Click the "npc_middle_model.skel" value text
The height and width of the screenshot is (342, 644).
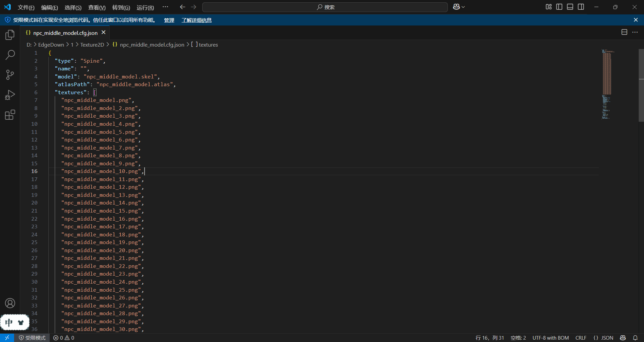click(x=120, y=76)
